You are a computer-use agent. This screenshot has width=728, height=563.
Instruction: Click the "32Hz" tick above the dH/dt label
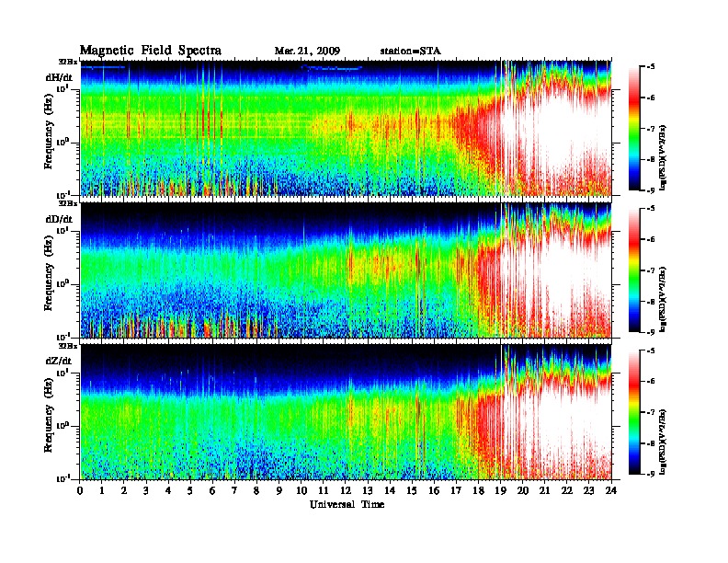click(67, 62)
